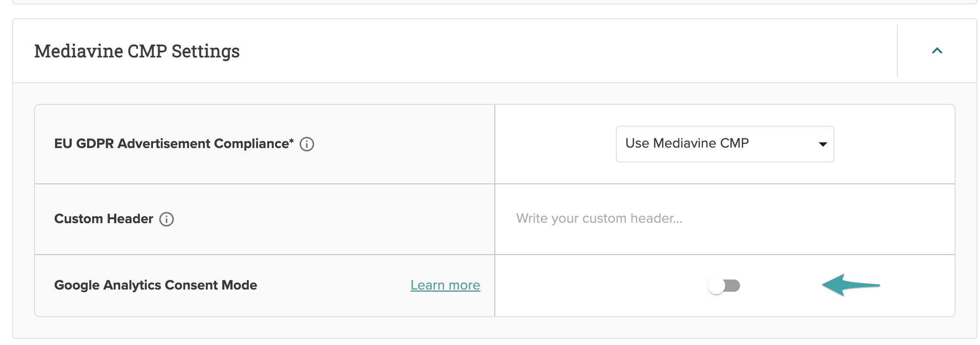Click the "Write your custom header..." placeholder

point(599,218)
